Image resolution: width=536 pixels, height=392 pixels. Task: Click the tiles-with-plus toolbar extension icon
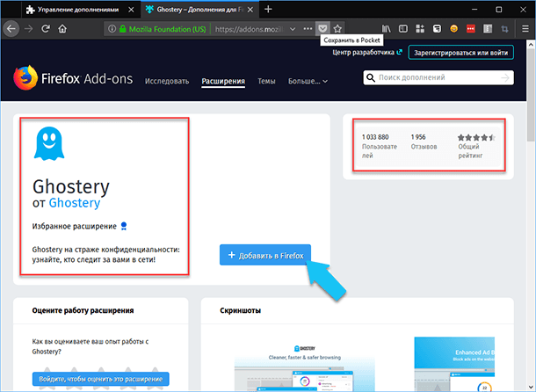(420, 29)
